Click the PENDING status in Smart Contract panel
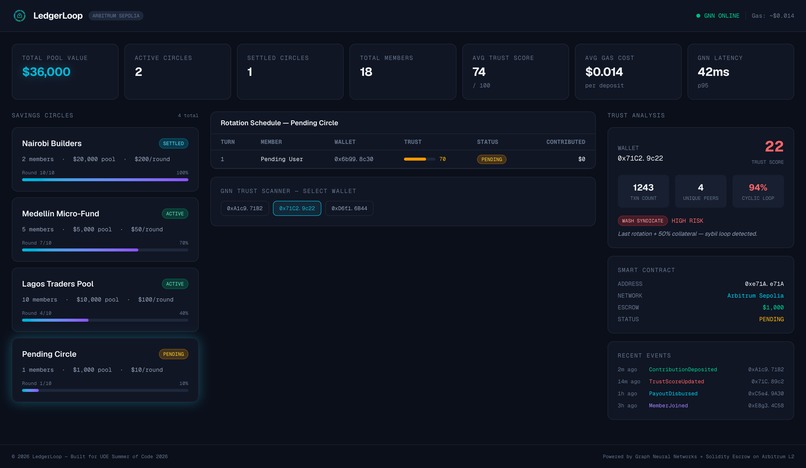 coord(772,319)
